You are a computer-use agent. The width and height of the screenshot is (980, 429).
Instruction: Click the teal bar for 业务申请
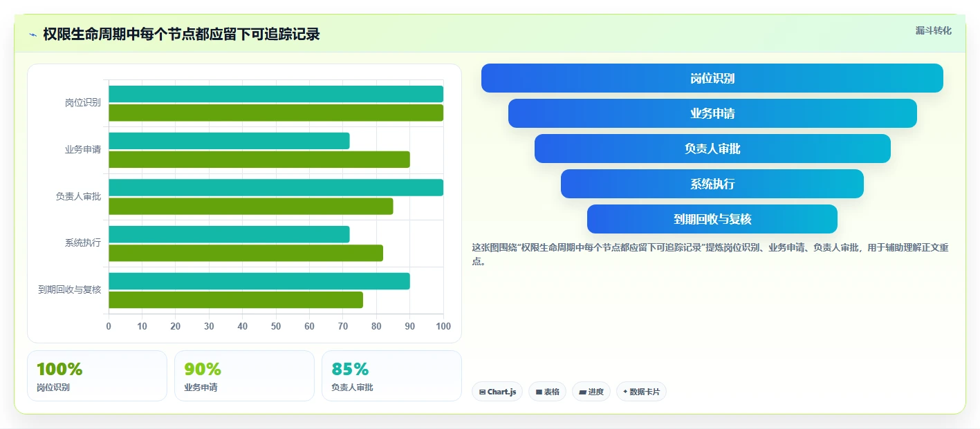[x=229, y=141]
